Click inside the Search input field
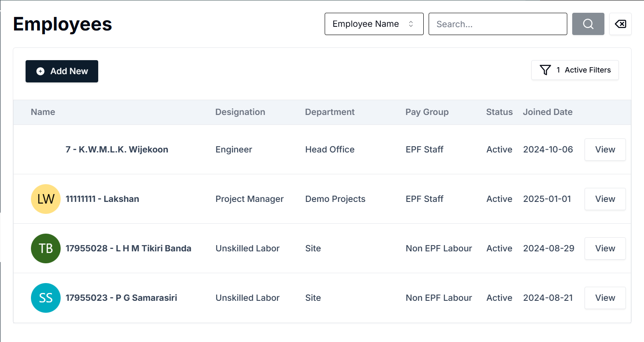The width and height of the screenshot is (644, 342). (x=498, y=24)
